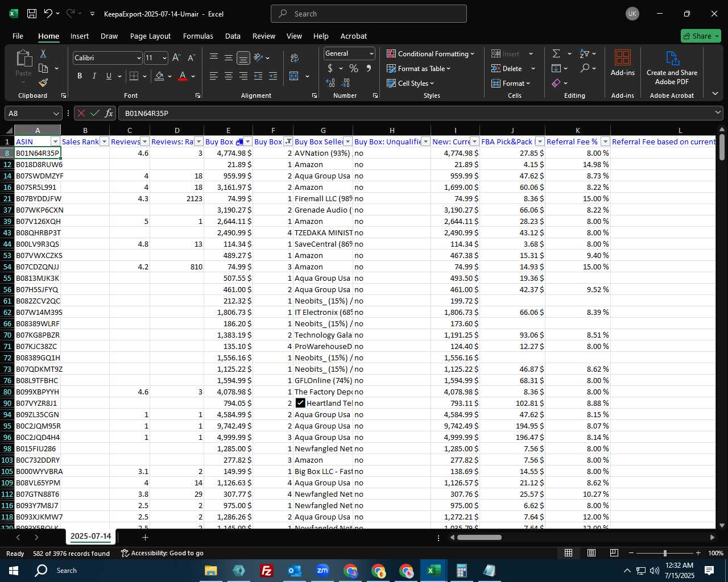Image resolution: width=728 pixels, height=582 pixels.
Task: Expand the formula bar
Action: pyautogui.click(x=718, y=113)
